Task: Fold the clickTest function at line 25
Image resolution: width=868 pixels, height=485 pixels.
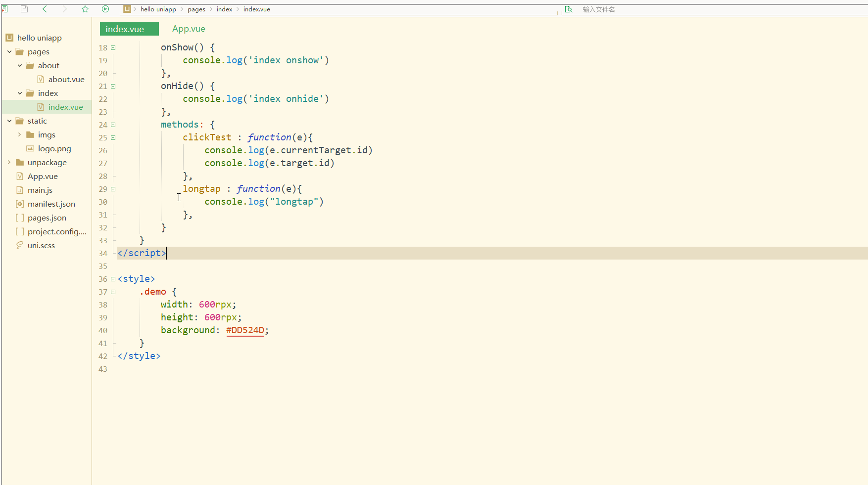Action: [x=113, y=137]
